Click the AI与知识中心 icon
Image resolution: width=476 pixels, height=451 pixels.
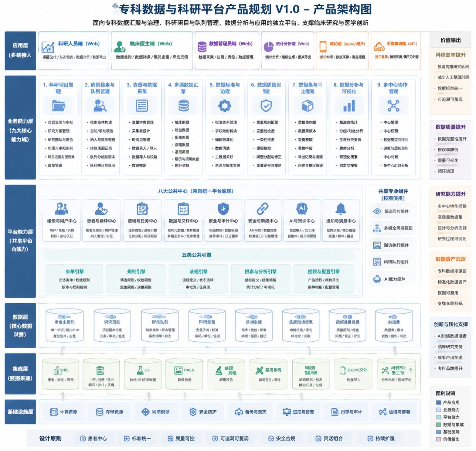coord(302,209)
